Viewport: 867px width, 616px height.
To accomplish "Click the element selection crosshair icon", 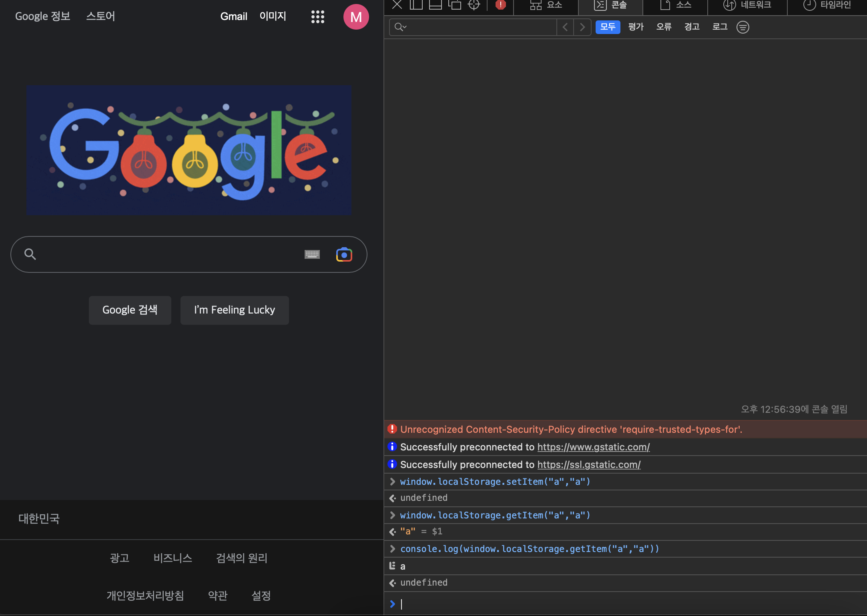I will coord(474,5).
